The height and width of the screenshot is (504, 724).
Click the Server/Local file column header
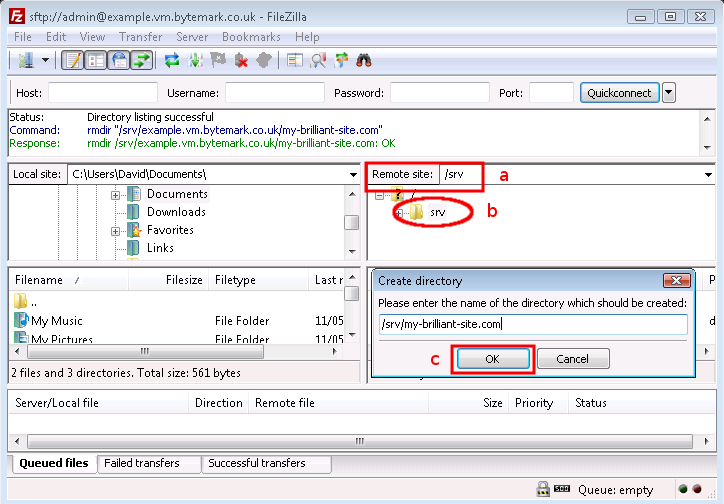click(x=98, y=402)
